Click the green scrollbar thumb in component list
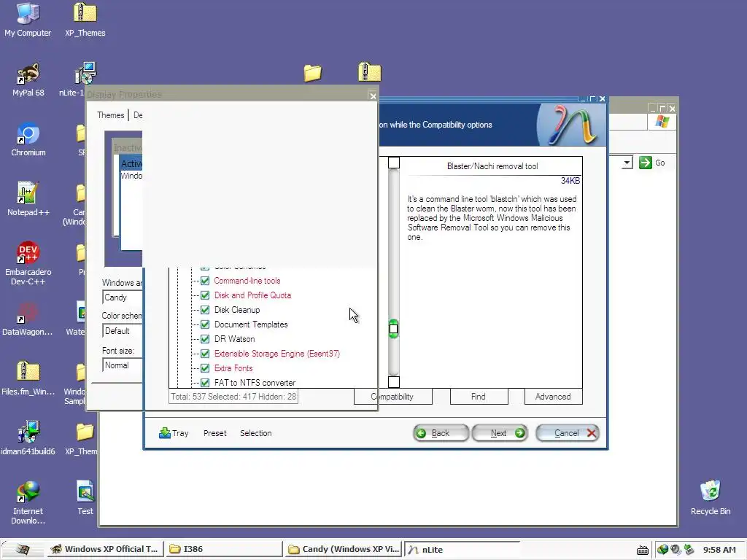Screen dimensions: 747x560 393,329
